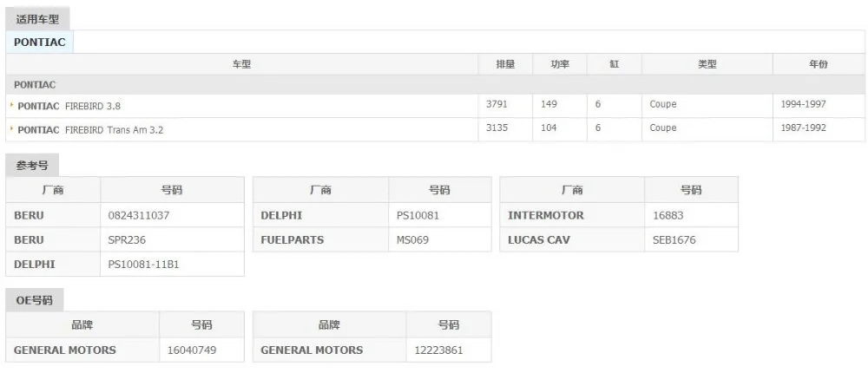This screenshot has width=868, height=373.
Task: Select power value 104
Action: point(549,128)
